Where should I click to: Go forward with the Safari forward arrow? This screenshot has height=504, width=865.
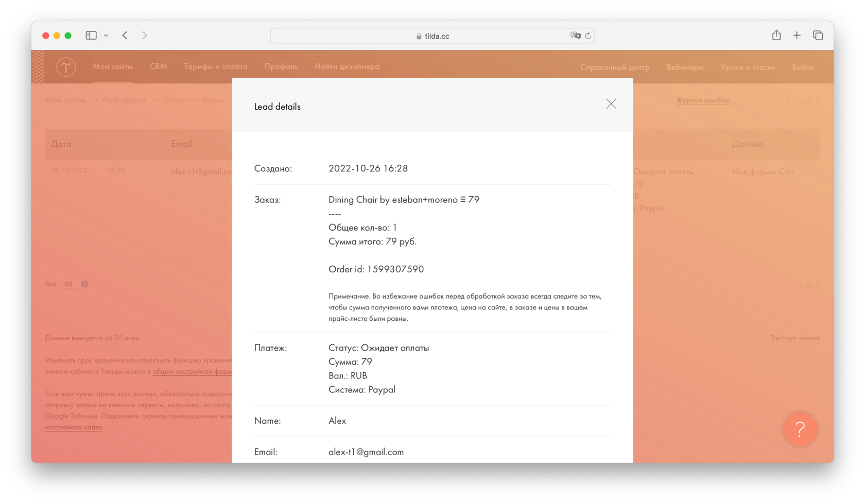(145, 36)
